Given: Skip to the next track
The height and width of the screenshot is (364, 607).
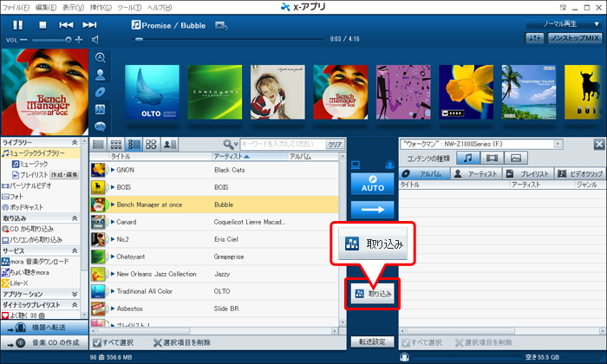Looking at the screenshot, I should [90, 24].
